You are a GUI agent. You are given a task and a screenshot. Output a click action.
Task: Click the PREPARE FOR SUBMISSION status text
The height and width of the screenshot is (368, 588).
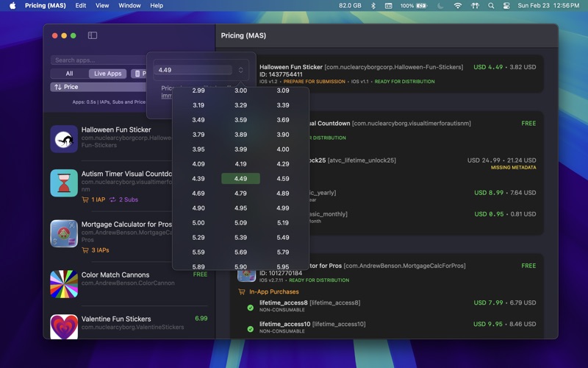(315, 82)
